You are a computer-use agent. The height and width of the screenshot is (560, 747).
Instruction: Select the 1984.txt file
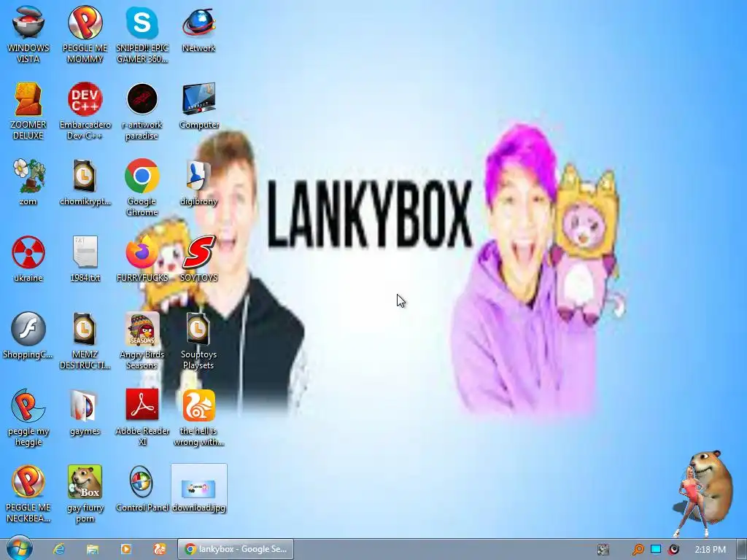pyautogui.click(x=85, y=259)
